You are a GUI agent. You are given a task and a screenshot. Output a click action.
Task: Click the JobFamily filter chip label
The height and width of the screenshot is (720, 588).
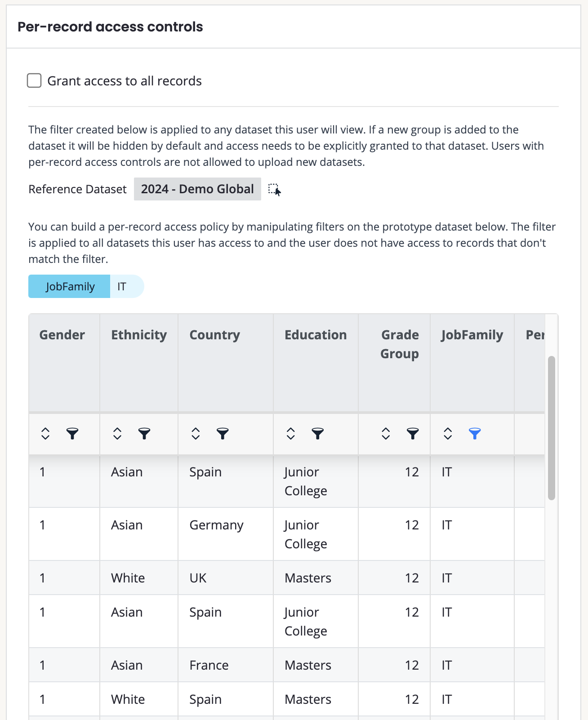click(x=70, y=287)
